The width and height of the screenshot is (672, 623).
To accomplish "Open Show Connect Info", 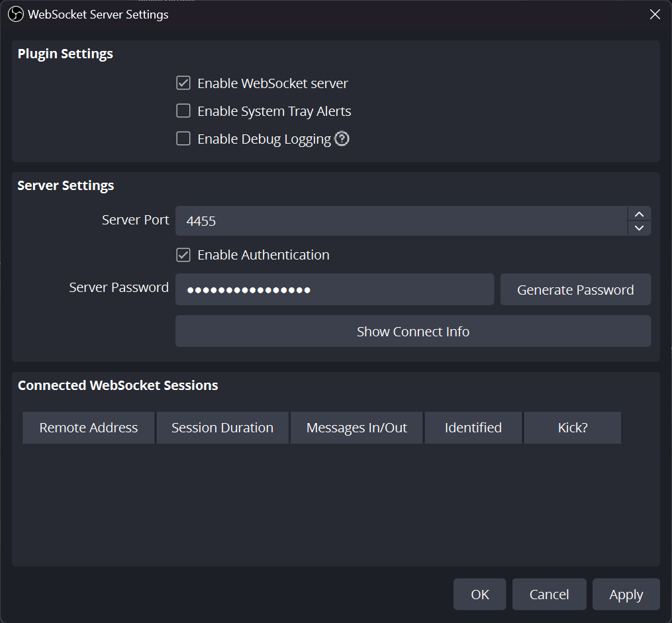I will click(413, 331).
